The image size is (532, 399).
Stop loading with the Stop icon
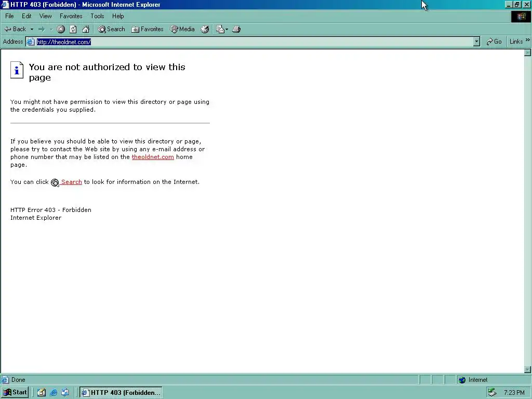[61, 29]
